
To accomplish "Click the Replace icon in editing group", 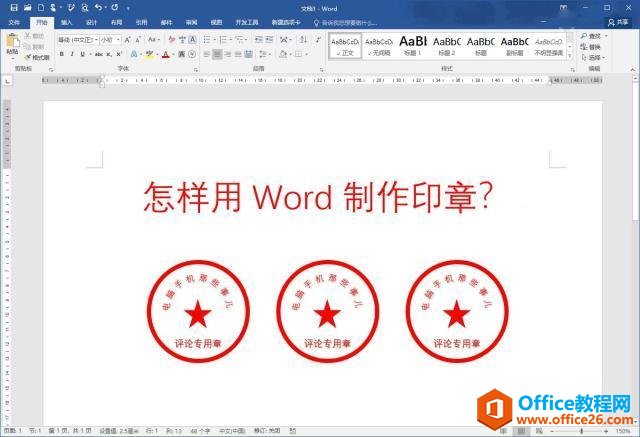I will [x=590, y=47].
